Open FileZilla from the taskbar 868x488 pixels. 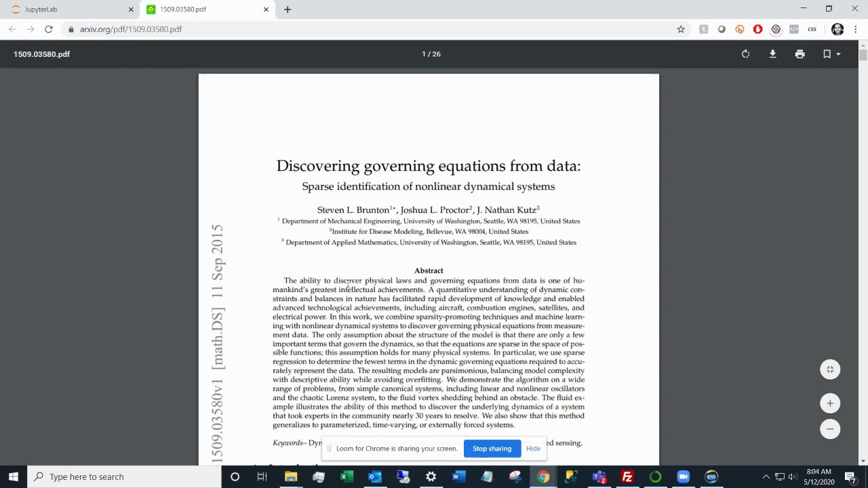pyautogui.click(x=627, y=476)
